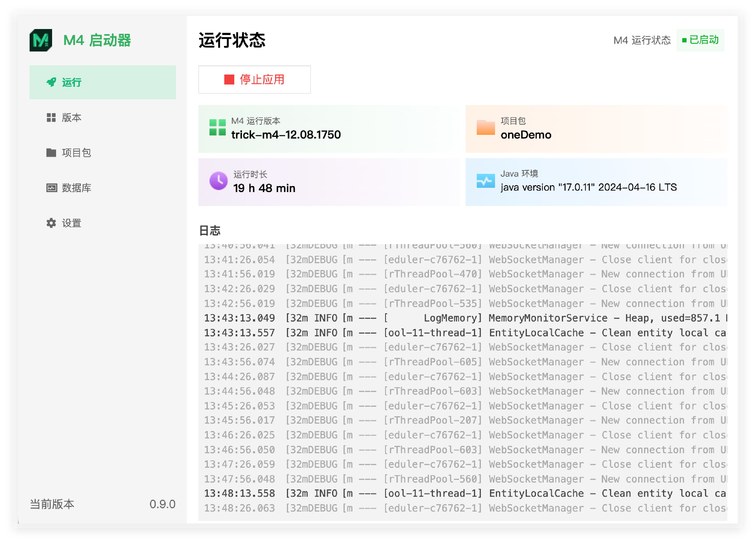Click the red stop square icon
The width and height of the screenshot is (756, 544).
click(x=229, y=80)
